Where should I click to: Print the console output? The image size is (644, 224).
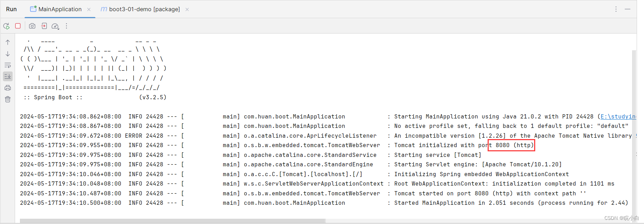point(8,88)
